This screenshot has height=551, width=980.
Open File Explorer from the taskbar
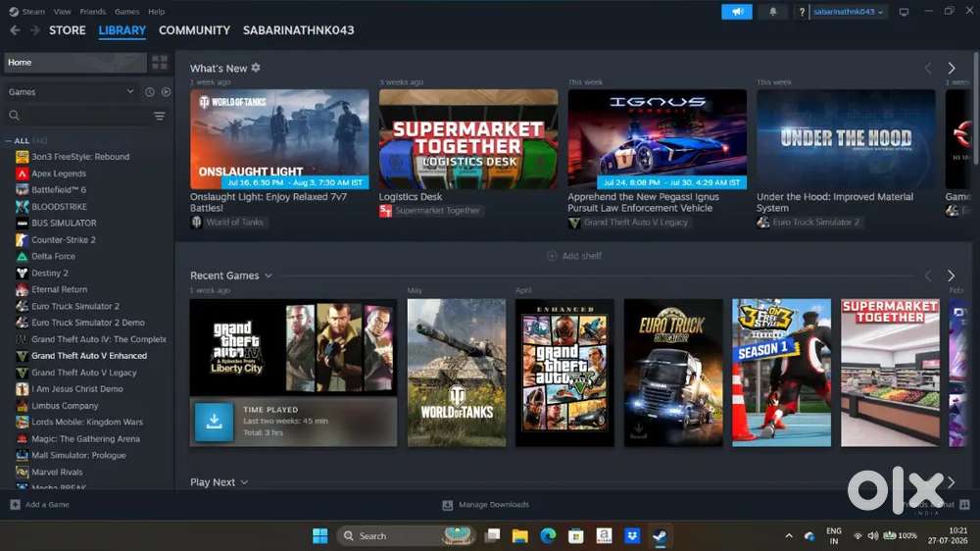pos(520,536)
